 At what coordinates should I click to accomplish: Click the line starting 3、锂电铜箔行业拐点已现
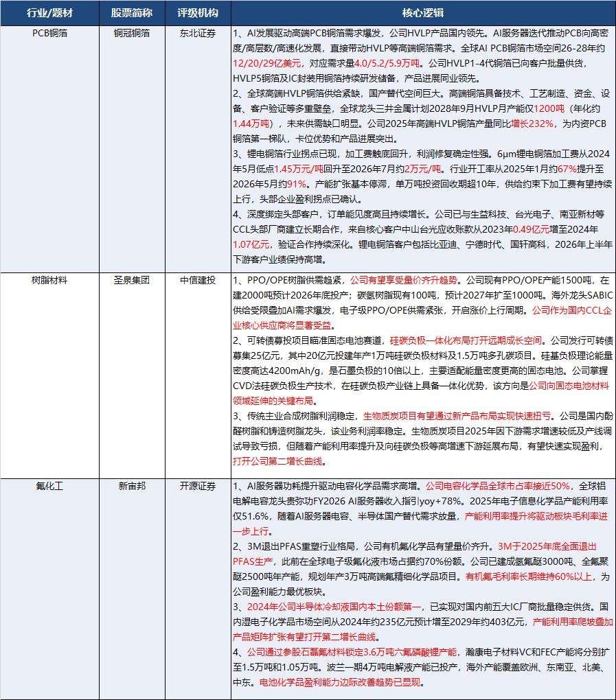[421, 154]
